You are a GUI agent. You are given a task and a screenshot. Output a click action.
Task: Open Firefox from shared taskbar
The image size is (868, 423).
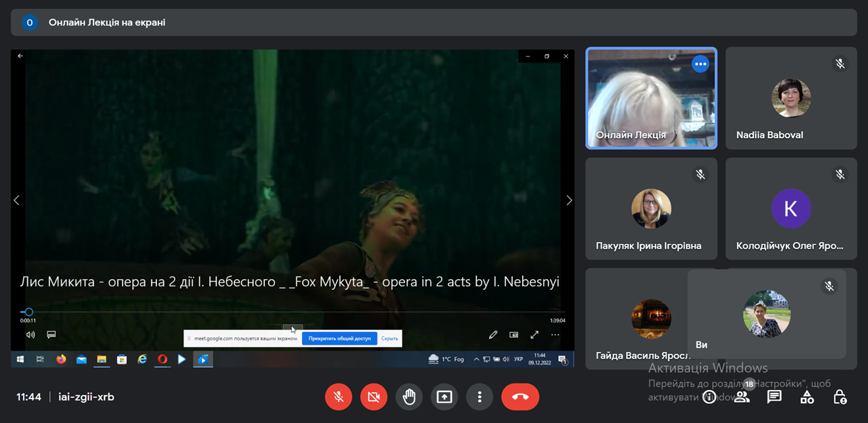(61, 359)
